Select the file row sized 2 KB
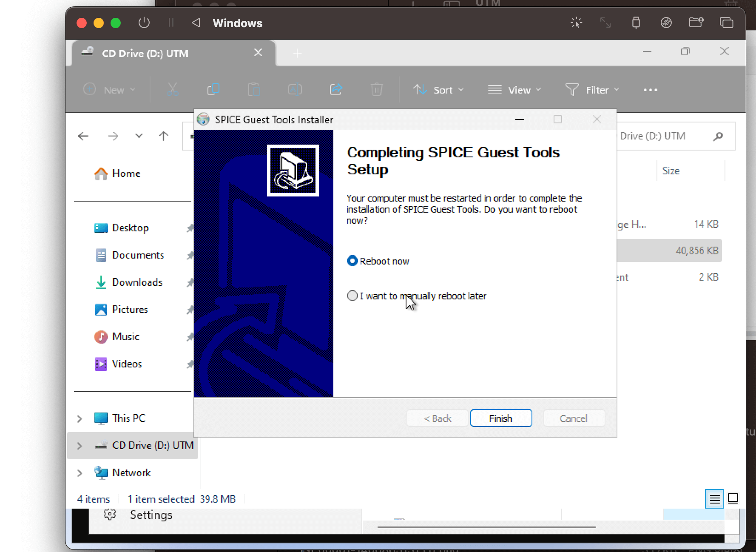Image resolution: width=756 pixels, height=552 pixels. click(x=669, y=277)
